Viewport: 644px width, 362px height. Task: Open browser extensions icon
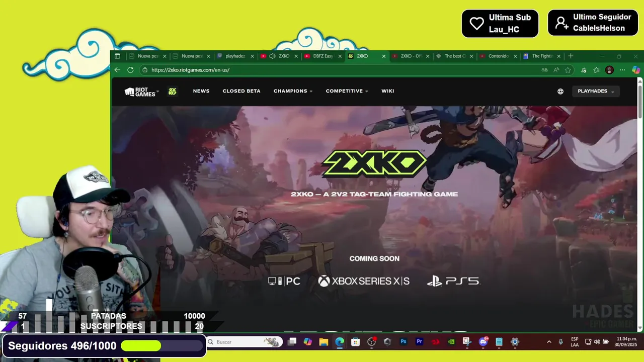pos(584,70)
